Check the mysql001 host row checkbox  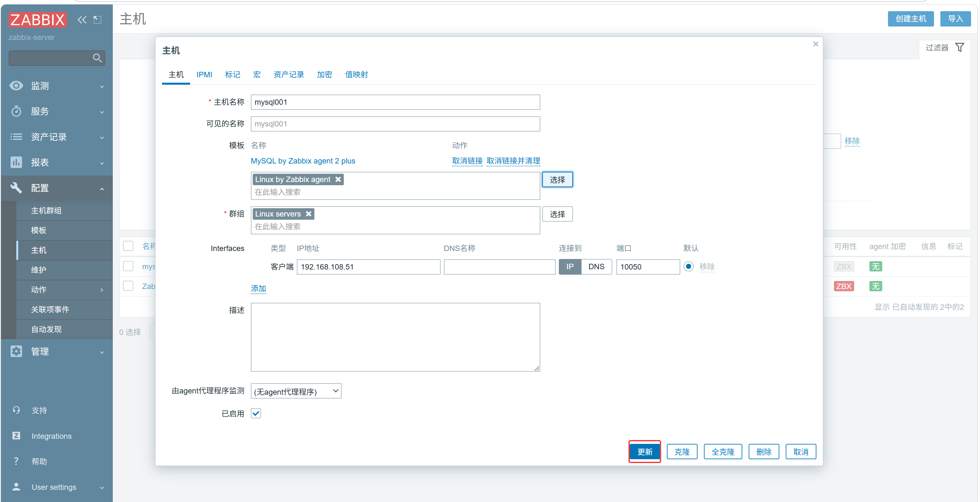[x=128, y=266]
